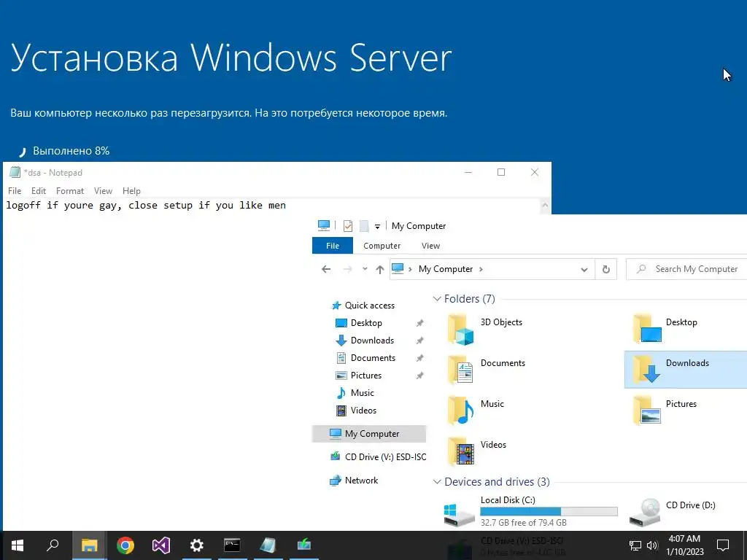Select Music in navigation pane

[362, 393]
